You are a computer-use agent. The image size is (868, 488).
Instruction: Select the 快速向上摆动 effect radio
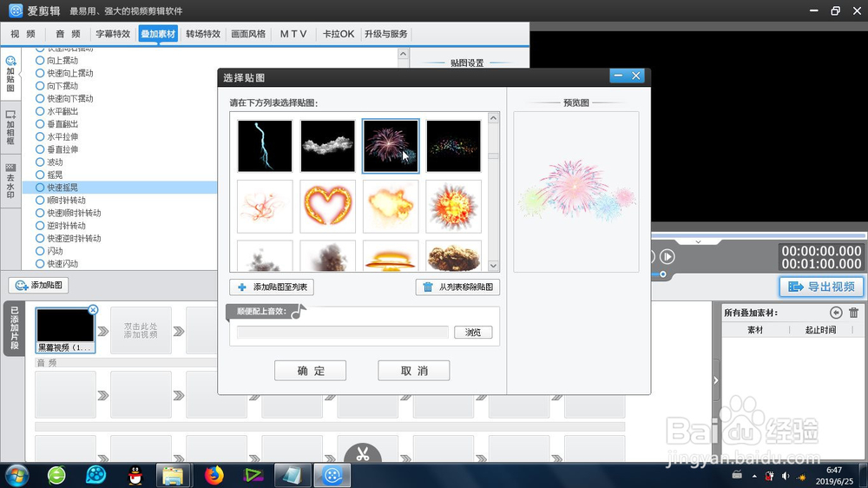coord(40,73)
